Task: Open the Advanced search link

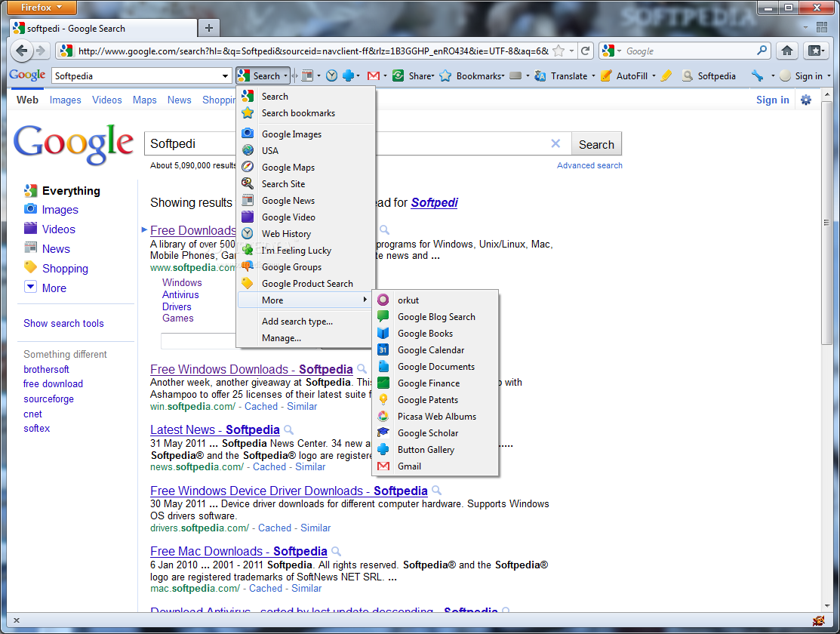Action: click(589, 165)
